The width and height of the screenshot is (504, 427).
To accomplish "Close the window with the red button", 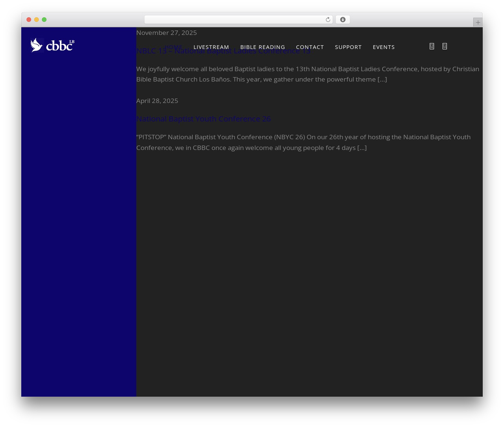I will click(x=29, y=20).
